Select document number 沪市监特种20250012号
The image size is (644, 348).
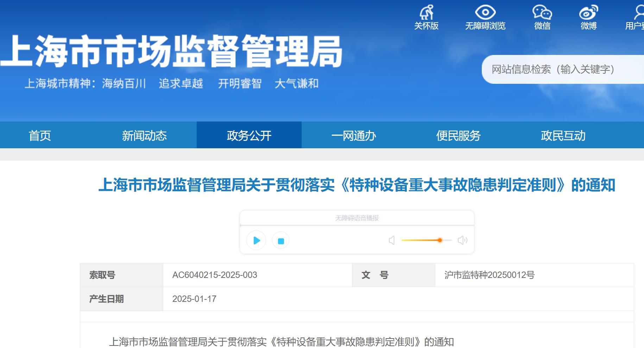(490, 275)
